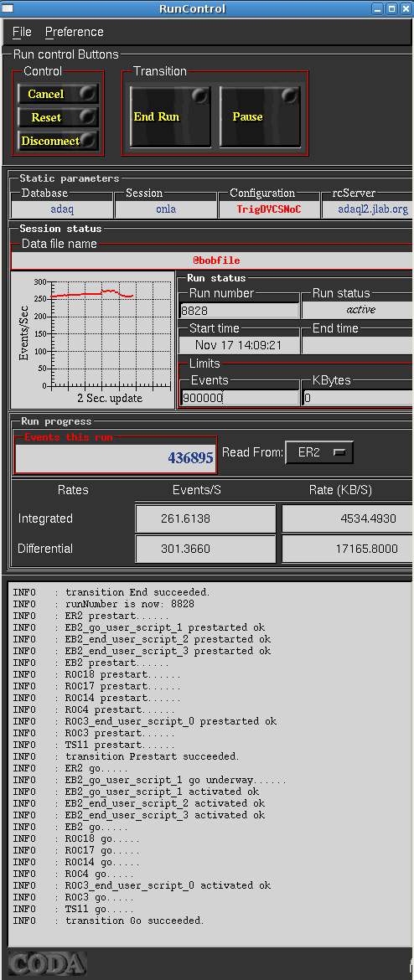
Task: Click the log line 'transition Go succeeded'
Action: coord(134,921)
